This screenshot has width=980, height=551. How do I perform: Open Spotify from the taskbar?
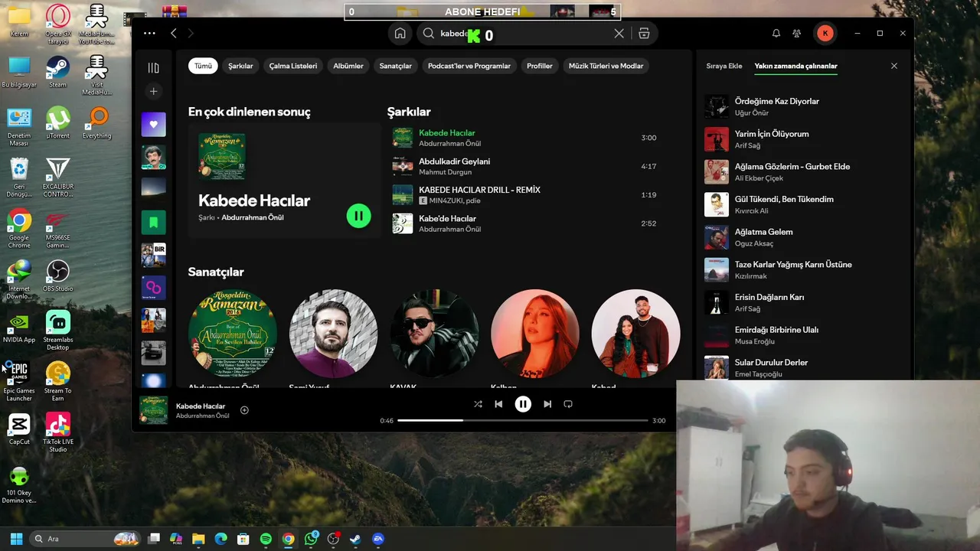point(266,539)
